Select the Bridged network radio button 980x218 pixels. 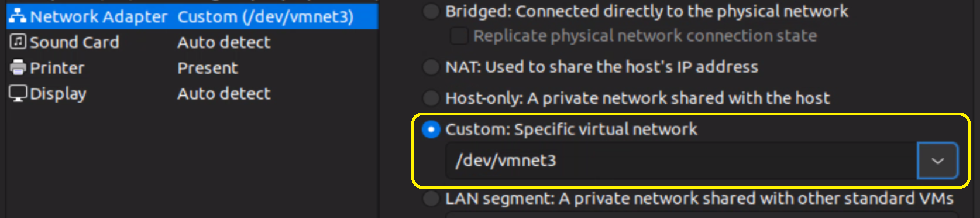tap(431, 11)
